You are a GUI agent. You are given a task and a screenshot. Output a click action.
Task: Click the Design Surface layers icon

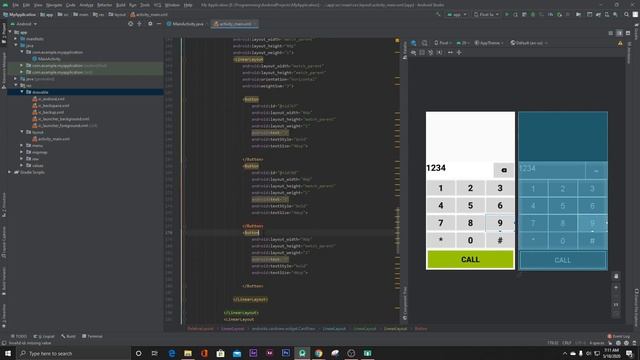(413, 43)
